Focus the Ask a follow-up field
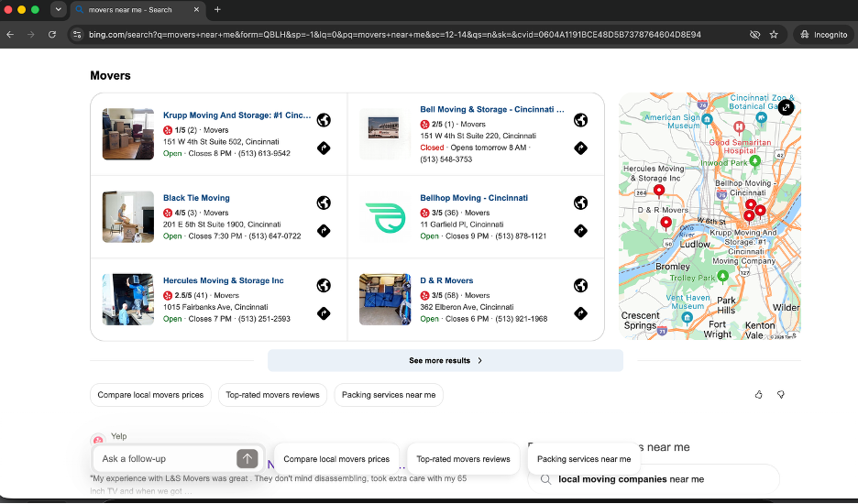This screenshot has width=858, height=504. pos(164,458)
